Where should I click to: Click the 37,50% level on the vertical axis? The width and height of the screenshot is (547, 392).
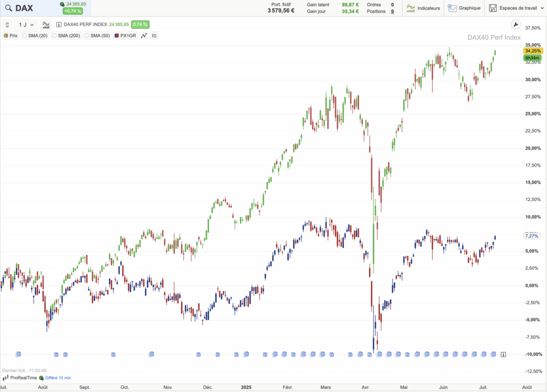click(533, 28)
